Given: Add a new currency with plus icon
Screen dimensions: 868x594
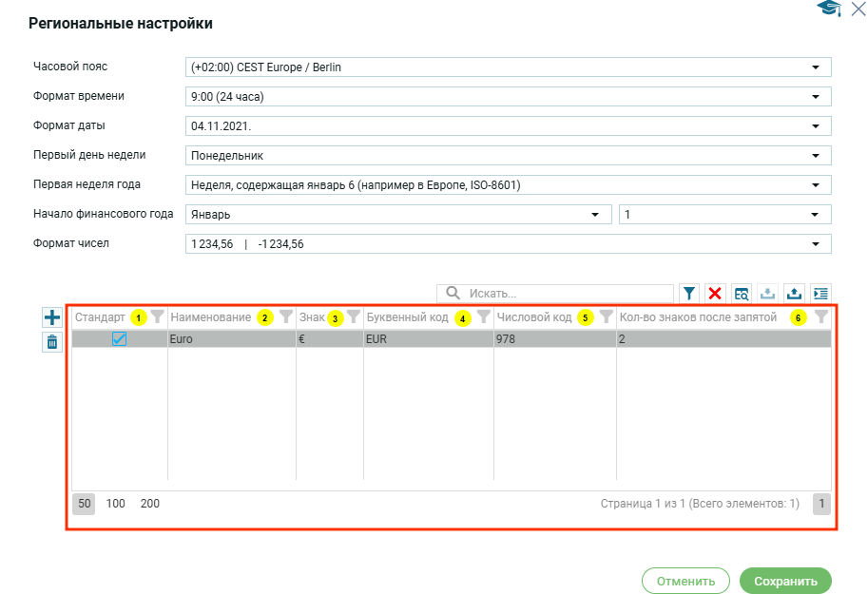Looking at the screenshot, I should pos(52,317).
